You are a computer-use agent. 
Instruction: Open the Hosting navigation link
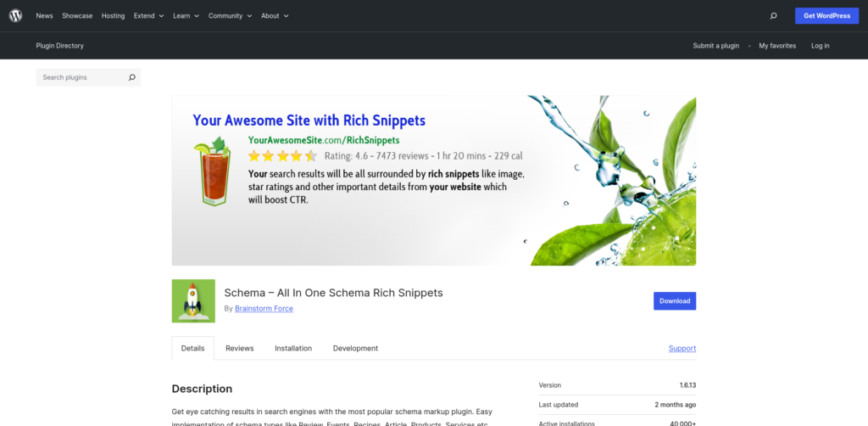(113, 16)
